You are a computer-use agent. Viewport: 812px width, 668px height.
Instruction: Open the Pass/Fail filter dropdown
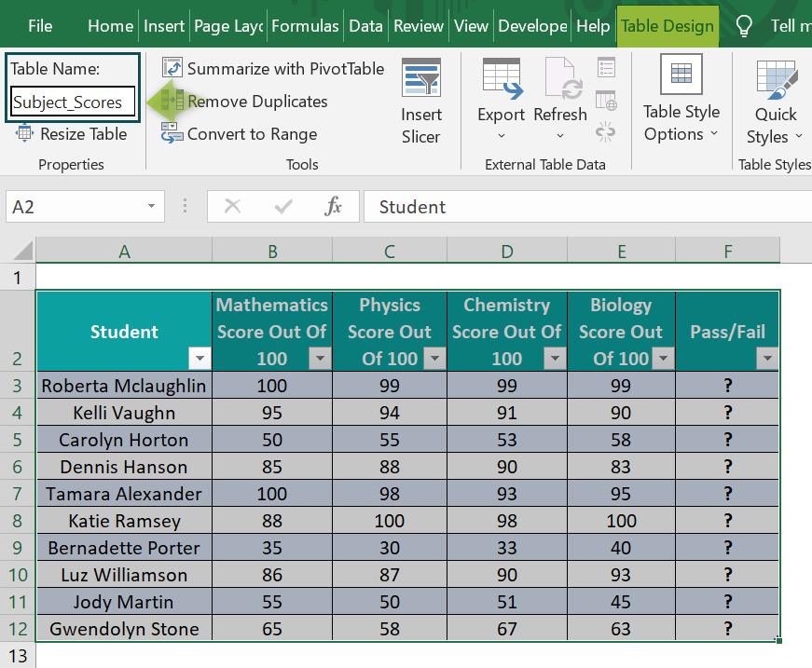(x=767, y=358)
